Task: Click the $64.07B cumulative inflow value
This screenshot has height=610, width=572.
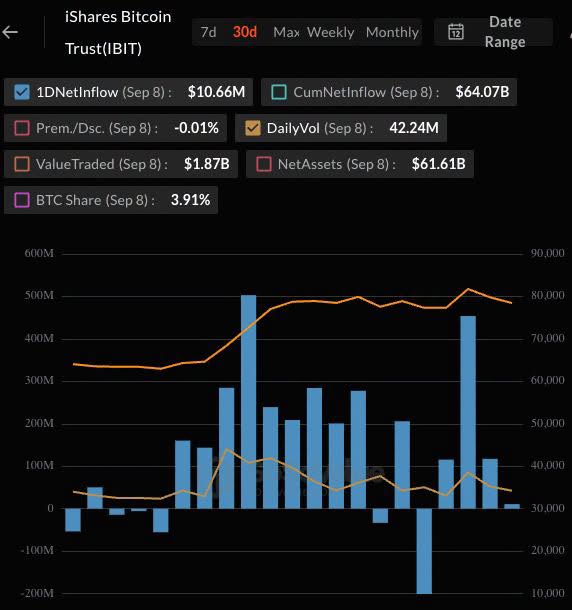Action: [482, 92]
